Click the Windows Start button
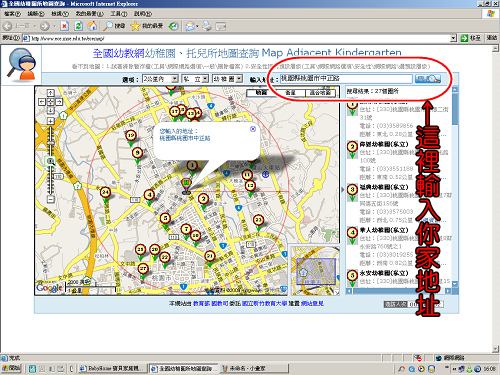 click(x=11, y=368)
